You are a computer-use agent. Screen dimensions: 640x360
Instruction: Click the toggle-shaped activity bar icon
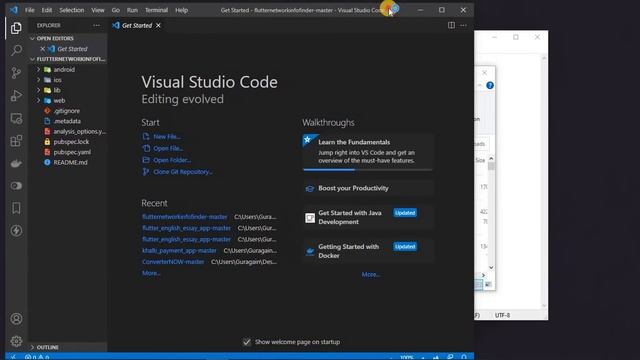point(16,186)
